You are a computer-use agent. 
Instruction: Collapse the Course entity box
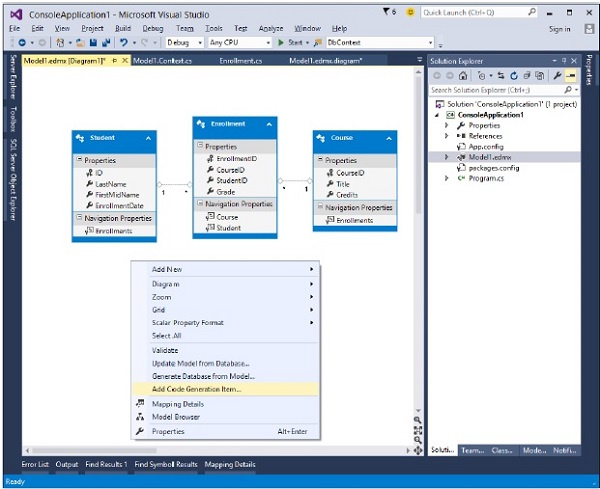point(389,138)
